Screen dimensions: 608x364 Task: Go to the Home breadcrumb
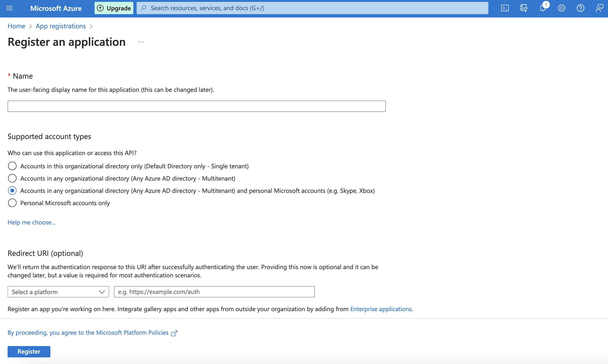[16, 26]
